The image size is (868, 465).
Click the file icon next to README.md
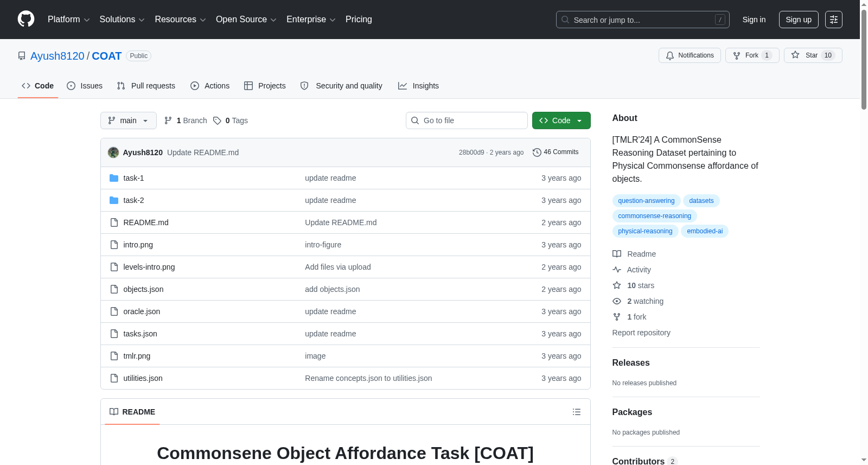point(114,222)
